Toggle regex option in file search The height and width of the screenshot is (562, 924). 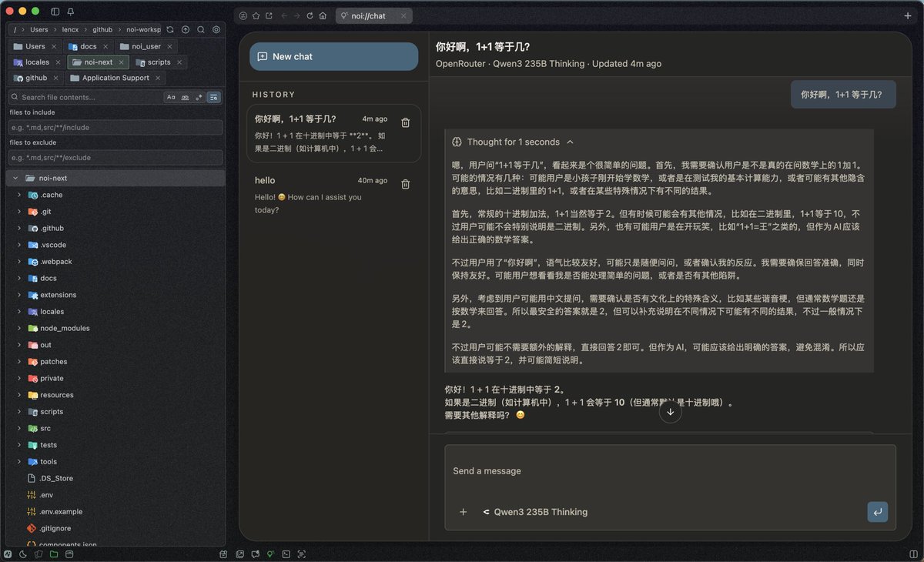click(x=199, y=97)
